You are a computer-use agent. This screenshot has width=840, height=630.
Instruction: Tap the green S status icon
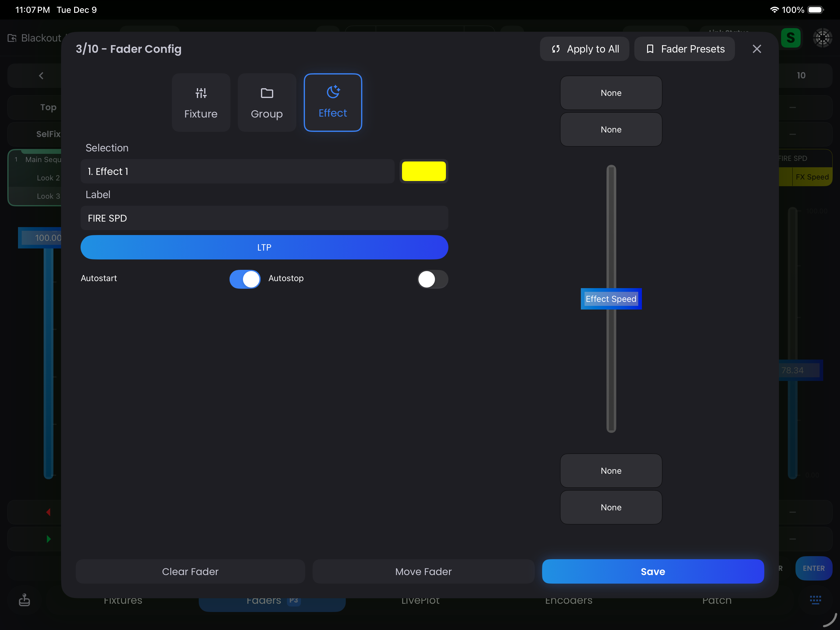[791, 38]
